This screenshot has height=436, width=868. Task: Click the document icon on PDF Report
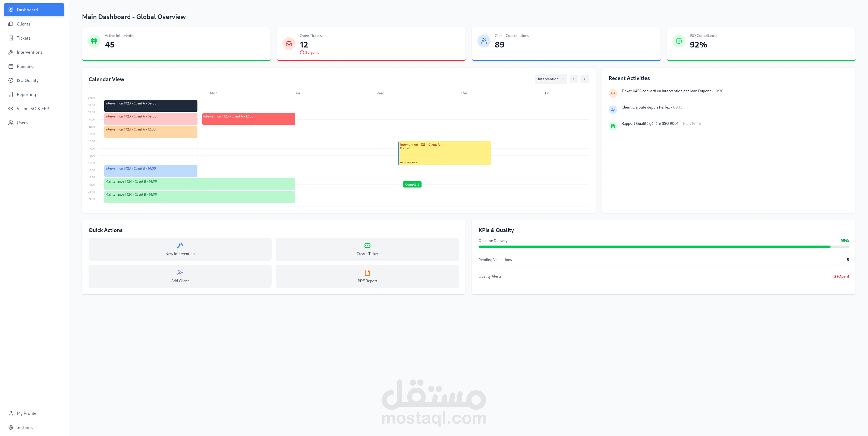click(x=367, y=273)
